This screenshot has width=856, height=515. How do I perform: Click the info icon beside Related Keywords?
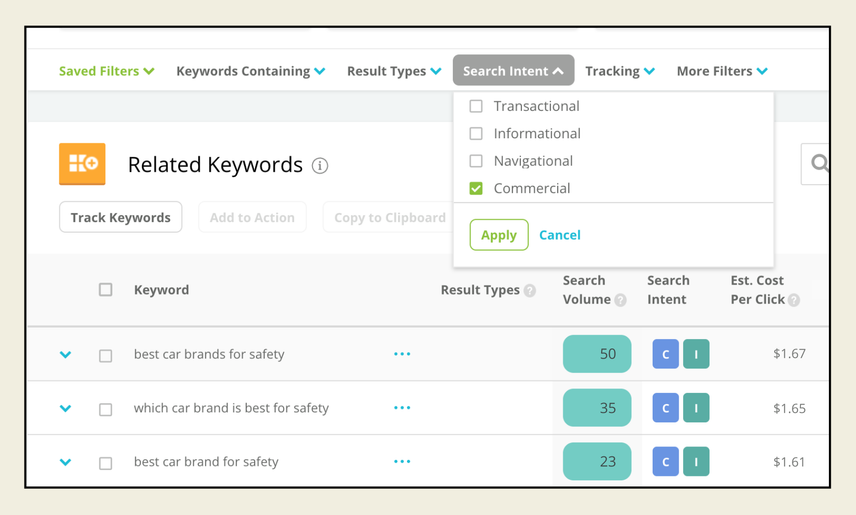[320, 166]
